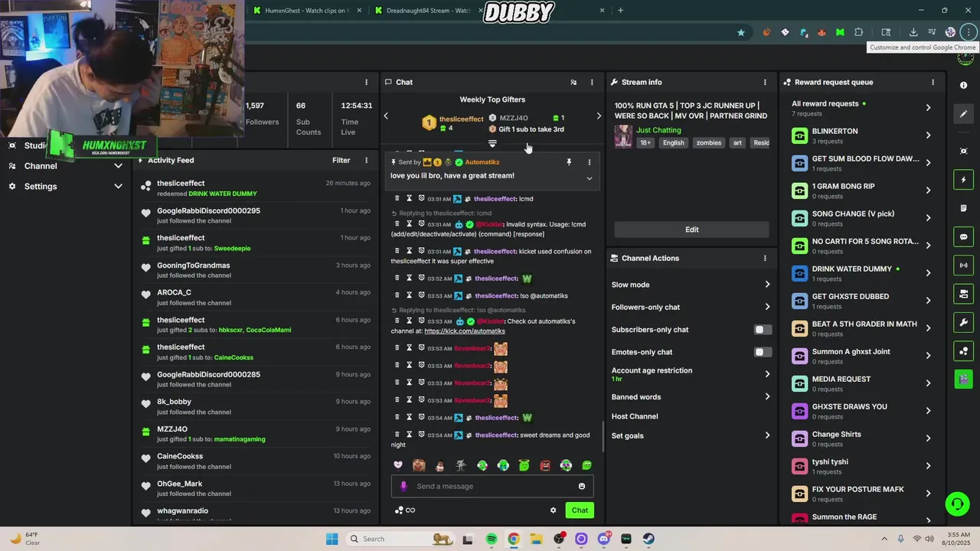This screenshot has height=551, width=980.
Task: Open Stream info panel options menu
Action: [765, 82]
